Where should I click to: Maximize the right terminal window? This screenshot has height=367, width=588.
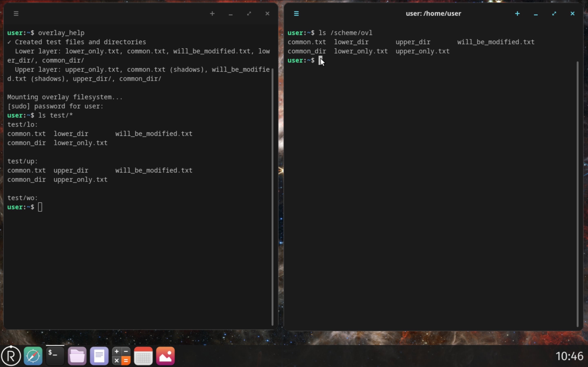point(554,14)
